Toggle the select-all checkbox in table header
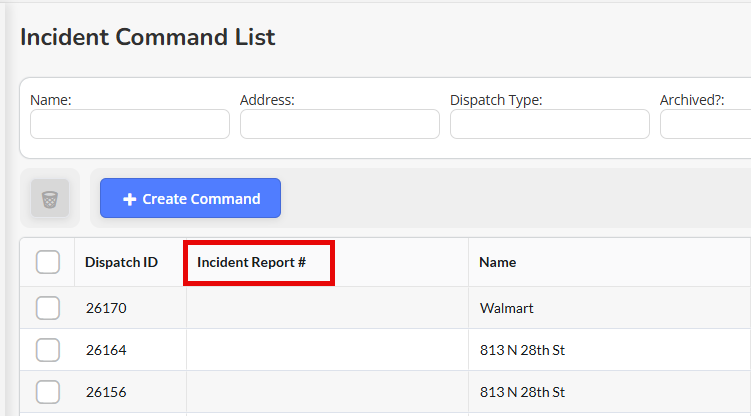 coord(48,262)
